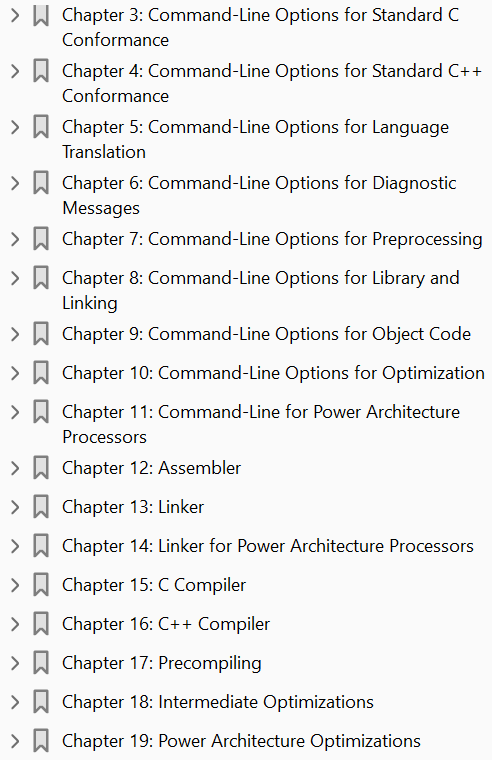Viewport: 492px width, 760px height.
Task: Open Chapter 11: Command-Line for Power Architecture Processors
Action: [261, 424]
